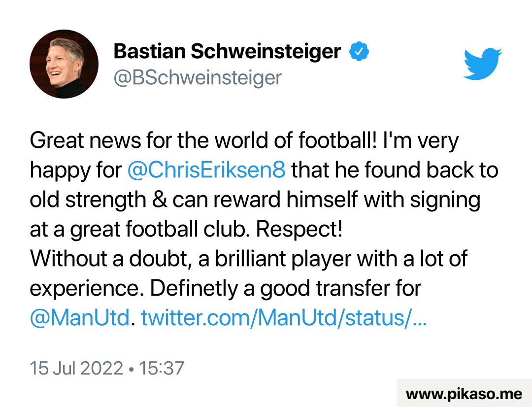Click the word "experience." in the tweet
The image size is (532, 407).
pos(87,289)
